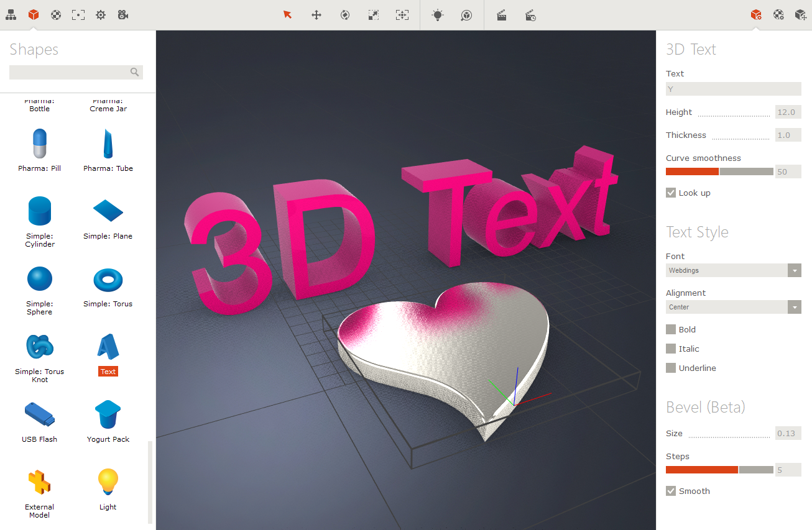Select the move tool with four arrows
The image size is (812, 530).
(x=316, y=15)
